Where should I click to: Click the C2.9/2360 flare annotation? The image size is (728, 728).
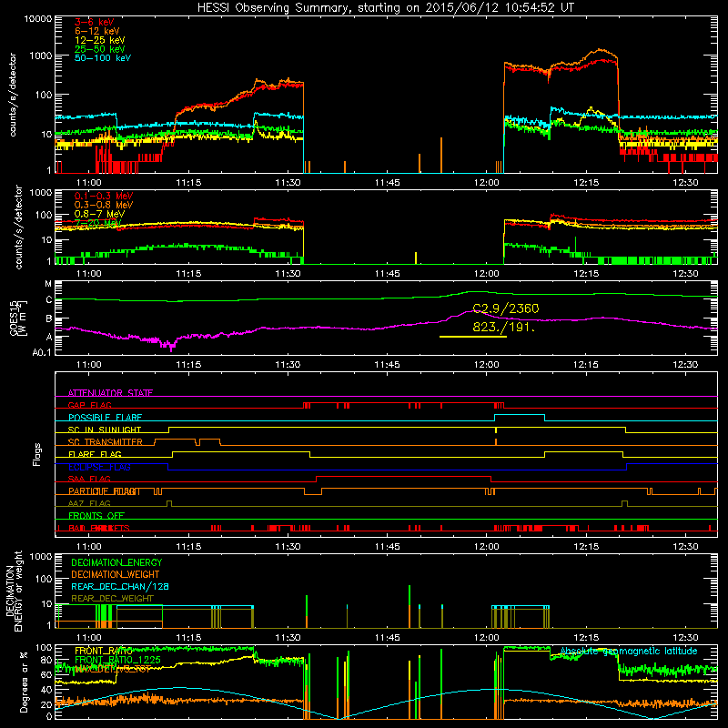point(506,308)
